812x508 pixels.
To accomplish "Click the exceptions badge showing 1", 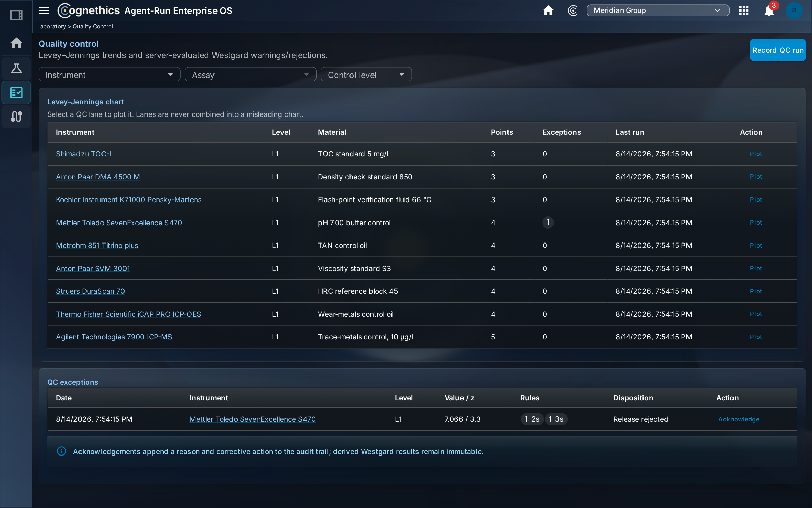I will pyautogui.click(x=548, y=222).
